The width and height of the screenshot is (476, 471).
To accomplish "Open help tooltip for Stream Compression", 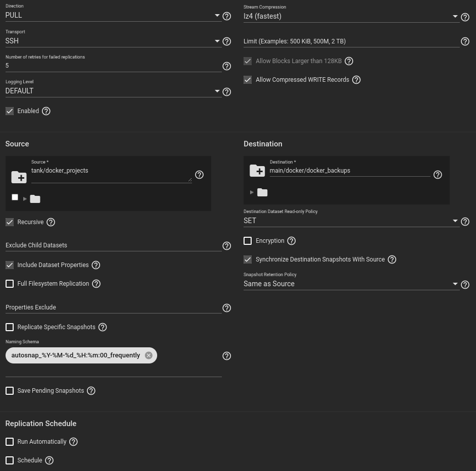I will pos(465,17).
